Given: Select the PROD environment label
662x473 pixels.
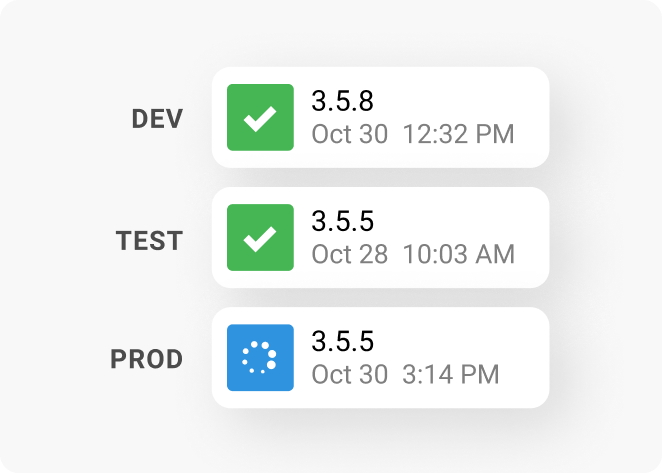Looking at the screenshot, I should (x=147, y=359).
